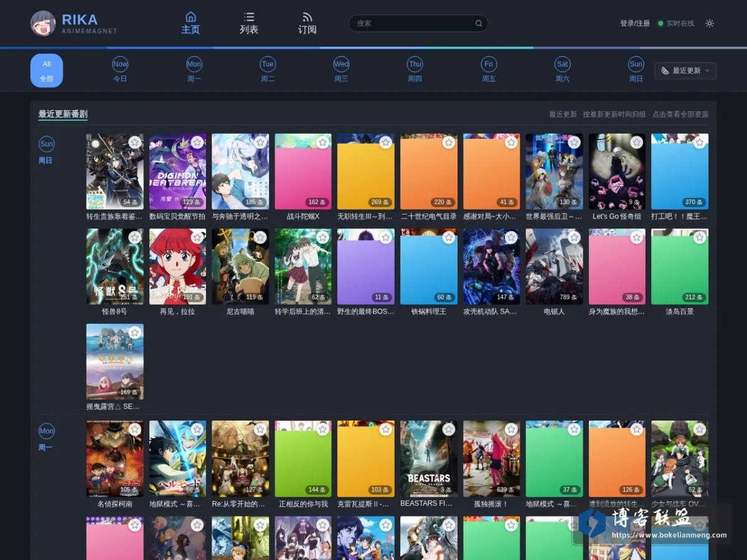747x560 pixels.
Task: Favorite star on 数码宝贝觉醒节拍 card
Action: [x=197, y=142]
